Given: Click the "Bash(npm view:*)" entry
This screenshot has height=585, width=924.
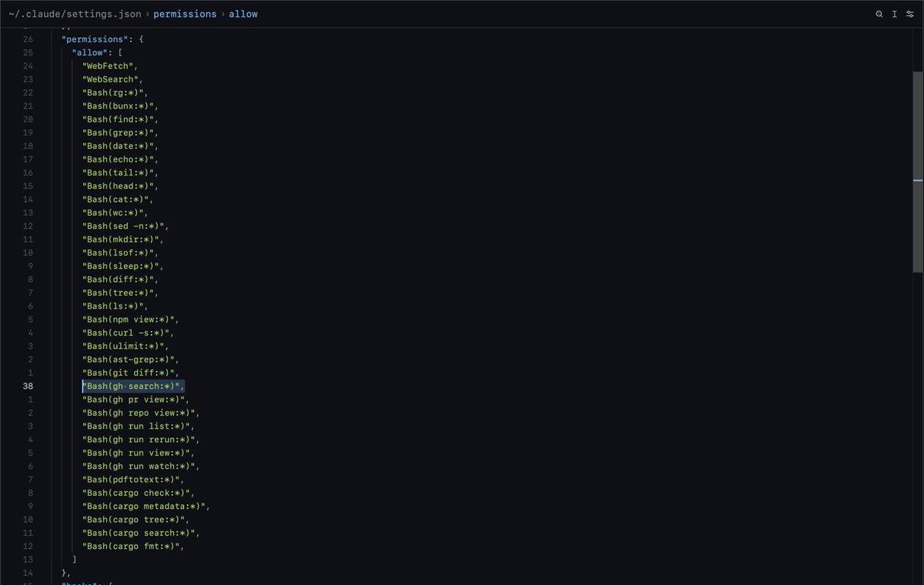Looking at the screenshot, I should point(131,319).
